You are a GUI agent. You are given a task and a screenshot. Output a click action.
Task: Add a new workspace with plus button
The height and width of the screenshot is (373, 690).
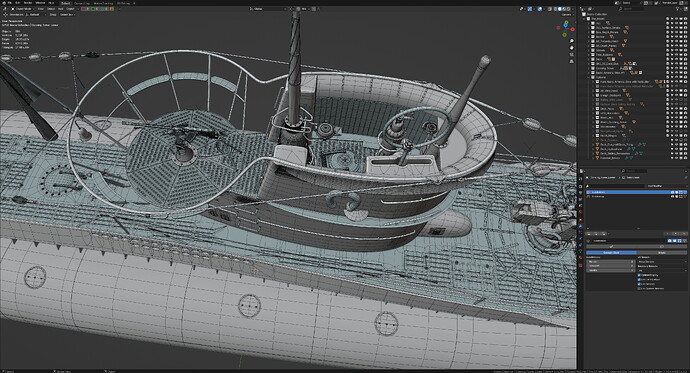click(134, 3)
